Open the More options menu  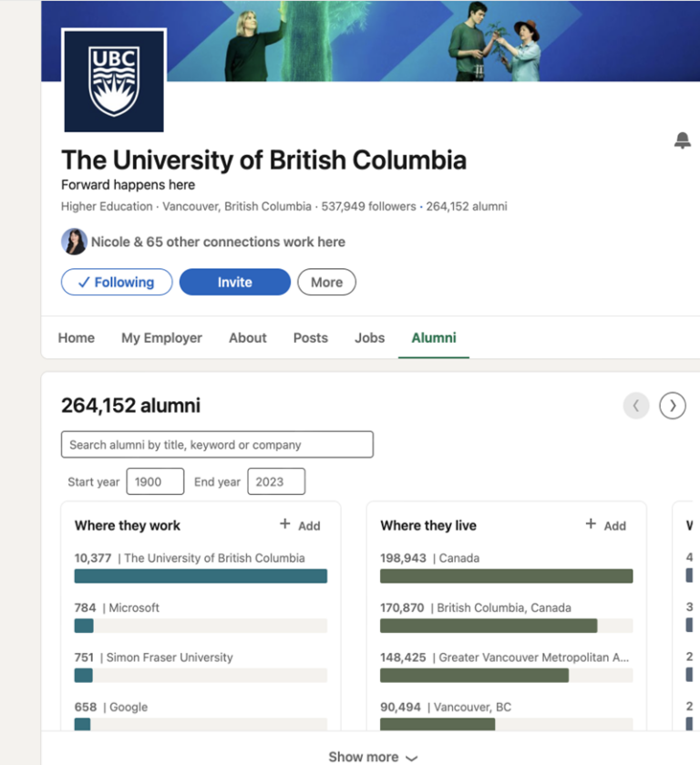326,282
